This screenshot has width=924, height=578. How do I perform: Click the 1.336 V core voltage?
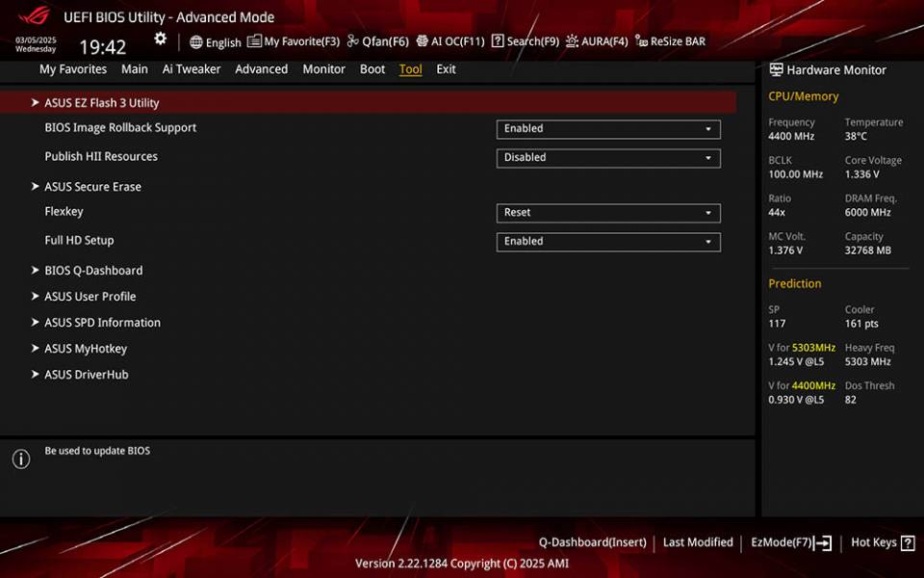[x=861, y=174]
